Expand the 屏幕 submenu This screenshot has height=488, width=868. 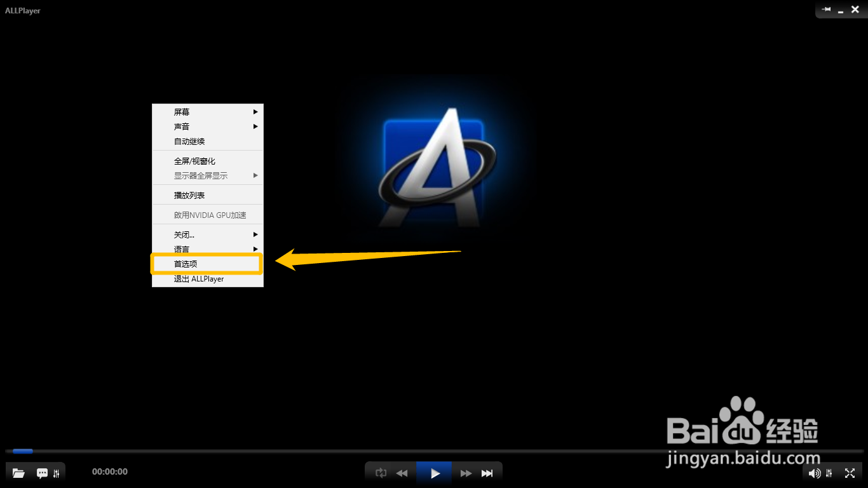coord(208,112)
